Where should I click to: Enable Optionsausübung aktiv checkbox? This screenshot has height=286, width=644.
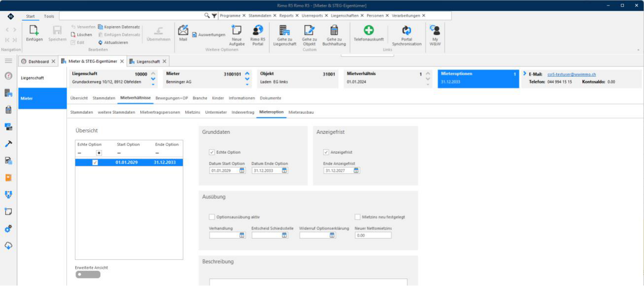212,217
